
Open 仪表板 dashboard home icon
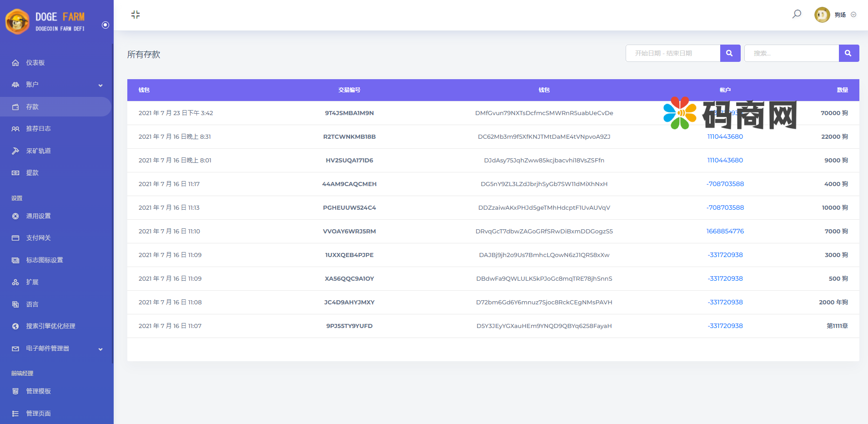point(15,63)
